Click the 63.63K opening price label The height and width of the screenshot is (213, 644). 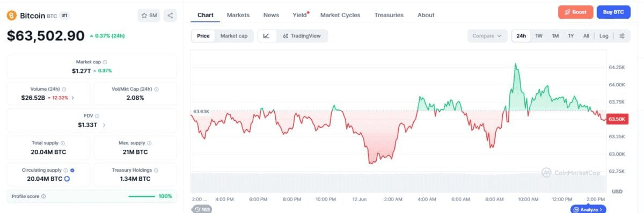[201, 111]
